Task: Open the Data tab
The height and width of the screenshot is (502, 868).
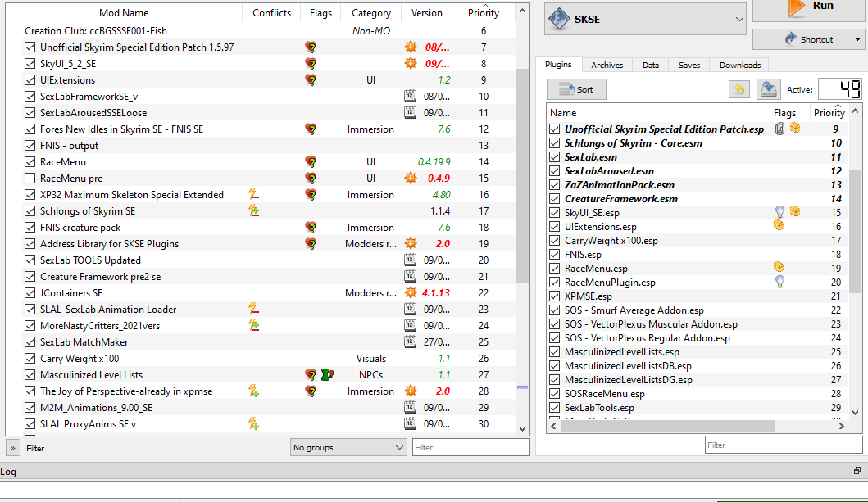Action: point(651,65)
